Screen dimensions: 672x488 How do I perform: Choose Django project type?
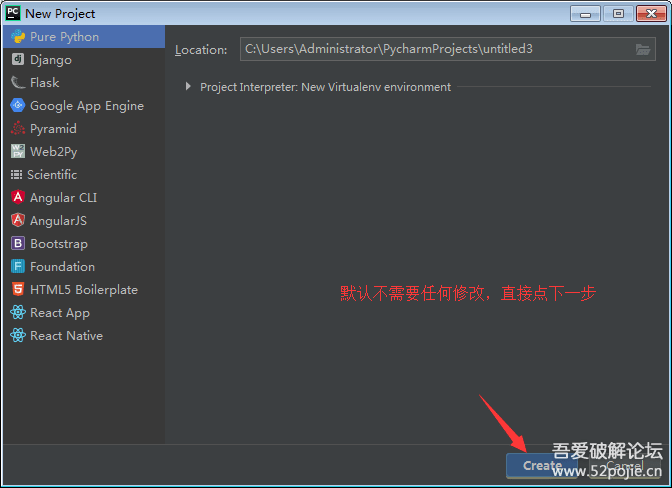(84, 60)
